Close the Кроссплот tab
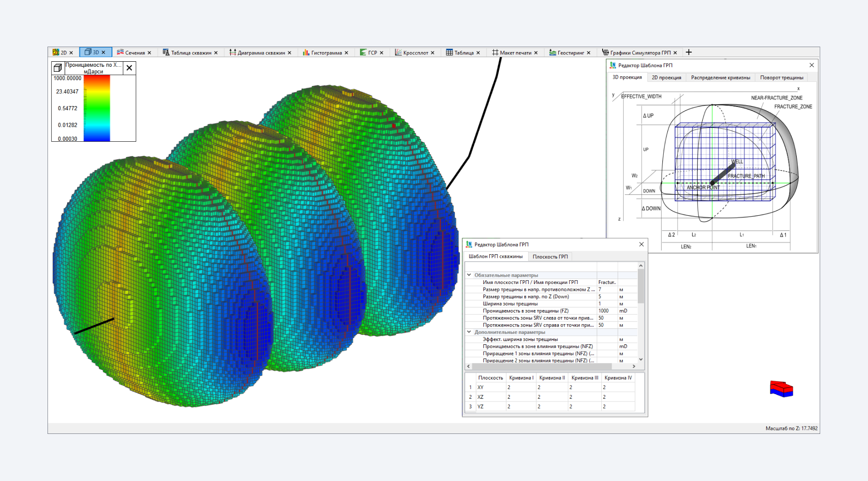Screen dimensions: 868x481 click(433, 53)
